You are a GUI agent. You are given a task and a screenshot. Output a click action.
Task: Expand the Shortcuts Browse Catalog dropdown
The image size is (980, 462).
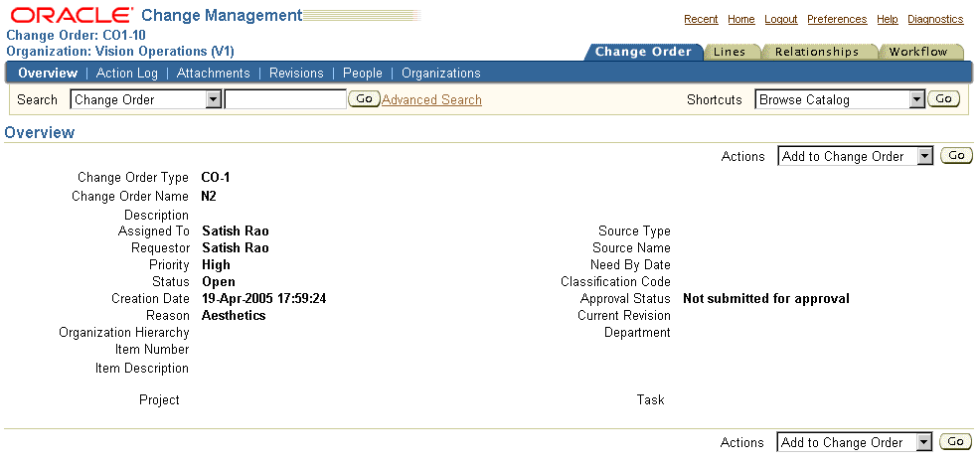[x=840, y=99]
